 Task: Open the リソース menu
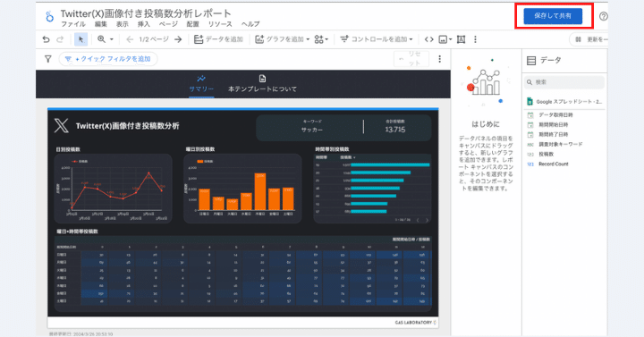click(220, 24)
